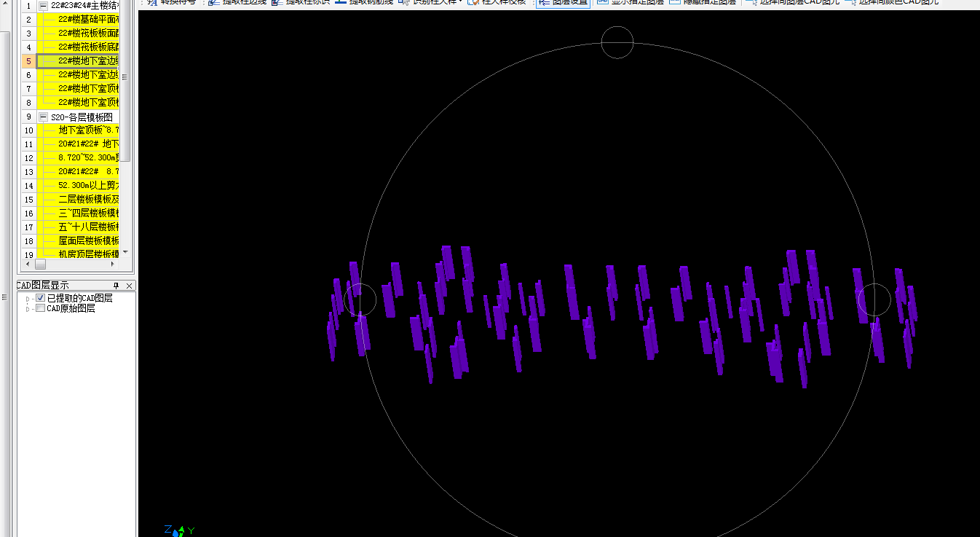Image resolution: width=980 pixels, height=537 pixels.
Task: Open the 20#21#22# 8.7 drawing in row 13
Action: click(x=78, y=171)
